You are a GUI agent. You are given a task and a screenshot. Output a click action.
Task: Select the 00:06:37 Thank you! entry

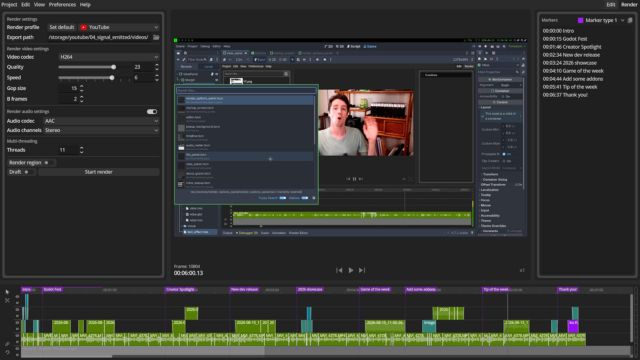click(x=565, y=95)
